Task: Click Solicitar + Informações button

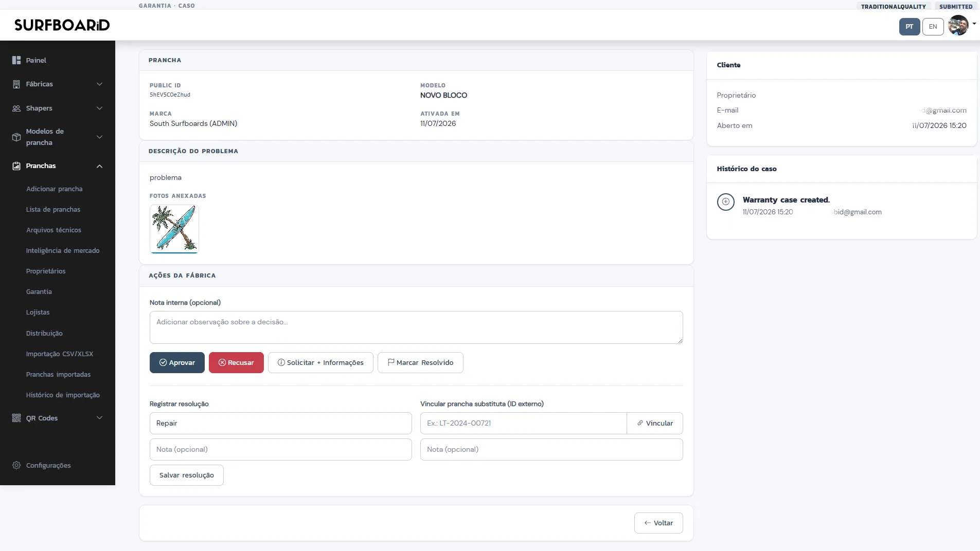Action: tap(320, 362)
